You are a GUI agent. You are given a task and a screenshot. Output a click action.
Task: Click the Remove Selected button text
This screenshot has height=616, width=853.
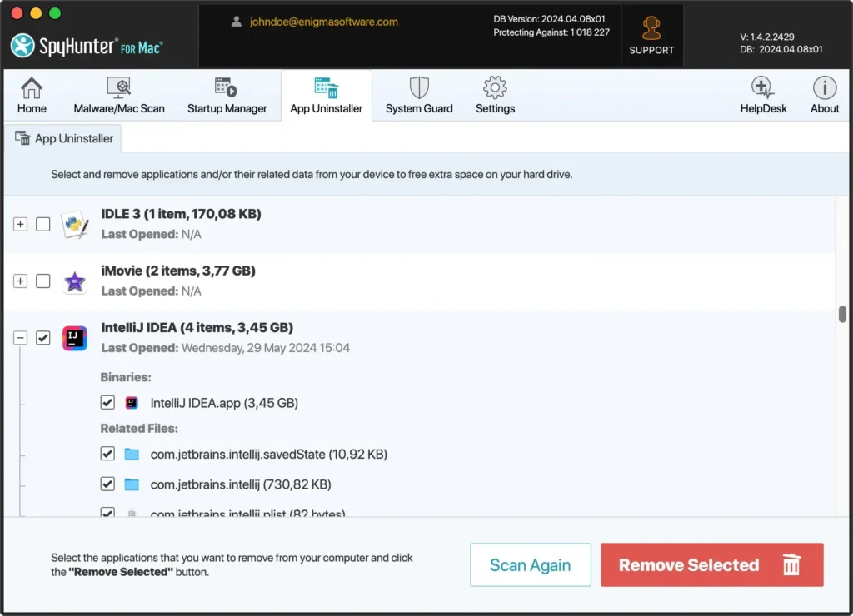(689, 565)
